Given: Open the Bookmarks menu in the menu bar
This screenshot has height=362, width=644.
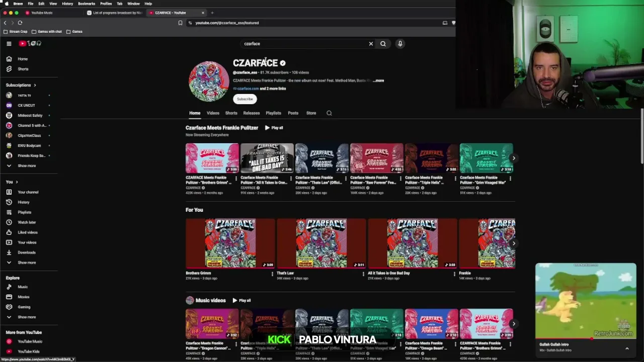Looking at the screenshot, I should [87, 4].
